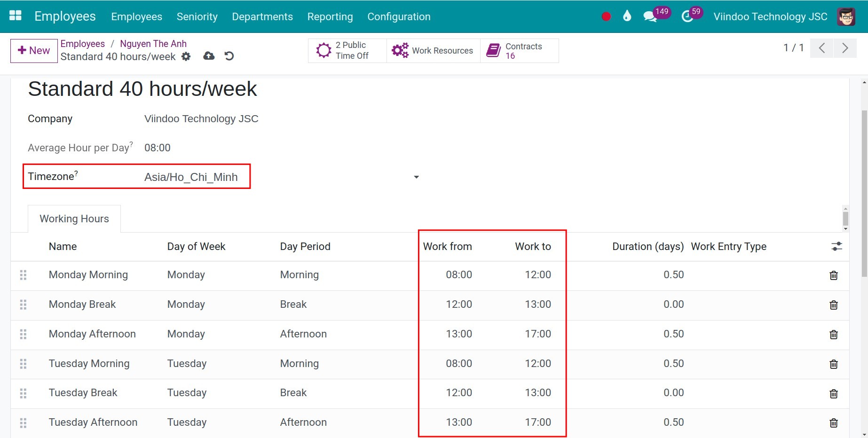Open the droplet icon in top bar

pos(627,16)
